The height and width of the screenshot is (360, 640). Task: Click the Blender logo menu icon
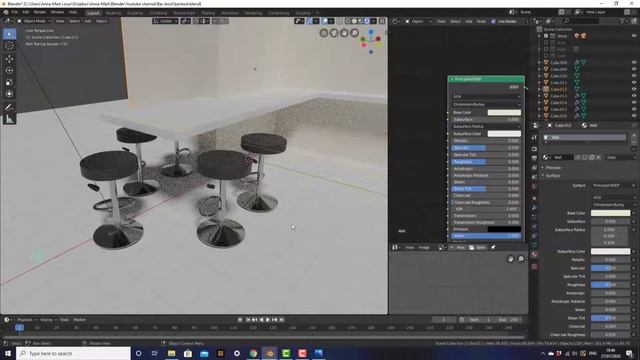tap(6, 12)
